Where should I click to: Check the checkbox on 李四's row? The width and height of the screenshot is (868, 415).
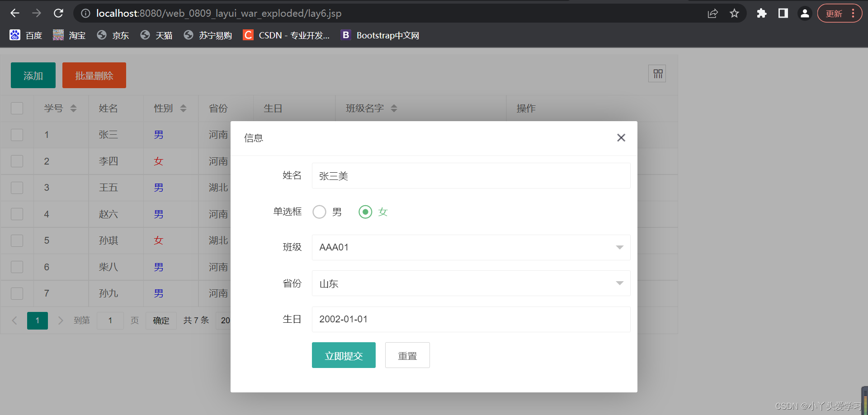pyautogui.click(x=17, y=161)
